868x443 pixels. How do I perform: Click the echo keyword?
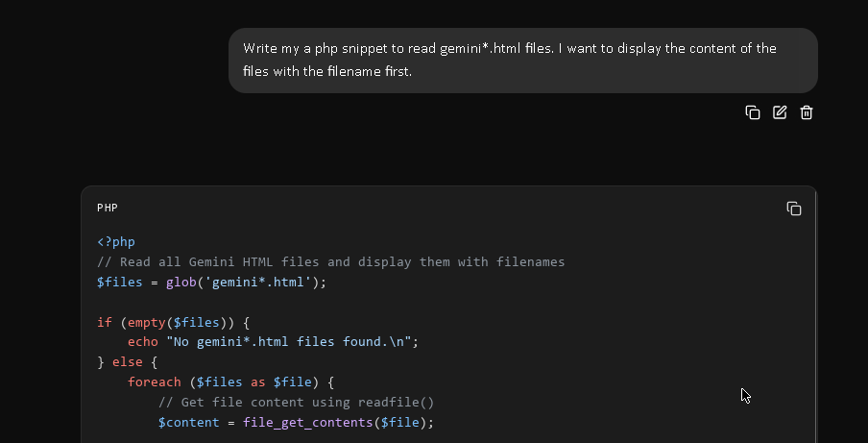point(143,342)
